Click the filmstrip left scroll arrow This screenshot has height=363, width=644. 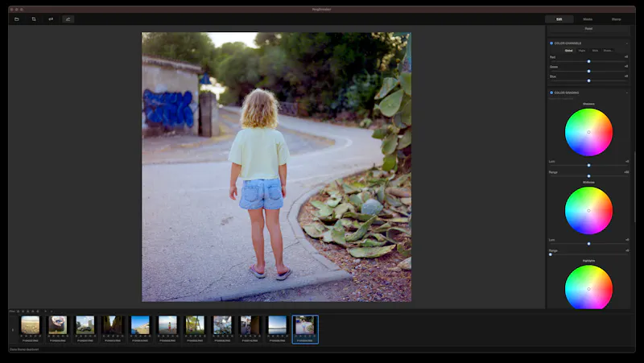[13, 330]
